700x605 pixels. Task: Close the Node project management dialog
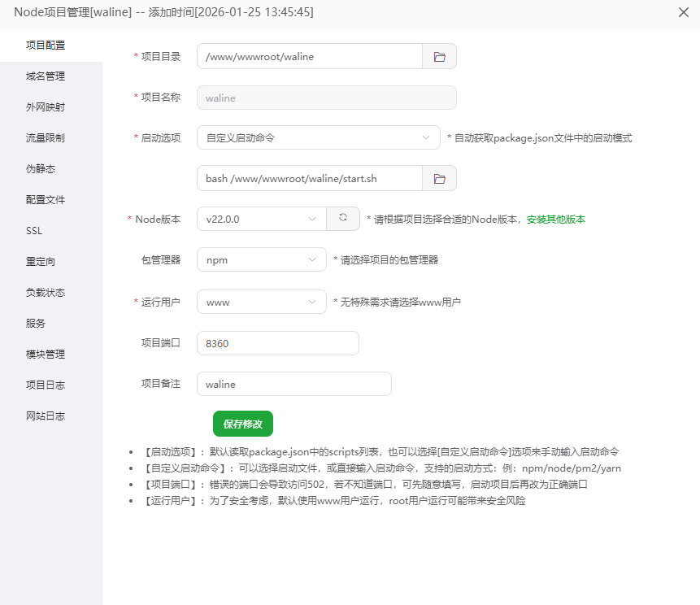683,12
